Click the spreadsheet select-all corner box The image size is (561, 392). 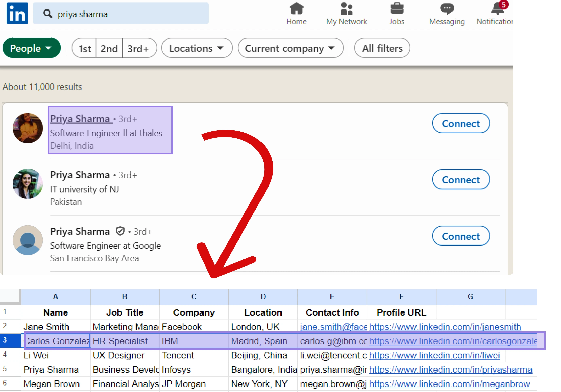10,297
